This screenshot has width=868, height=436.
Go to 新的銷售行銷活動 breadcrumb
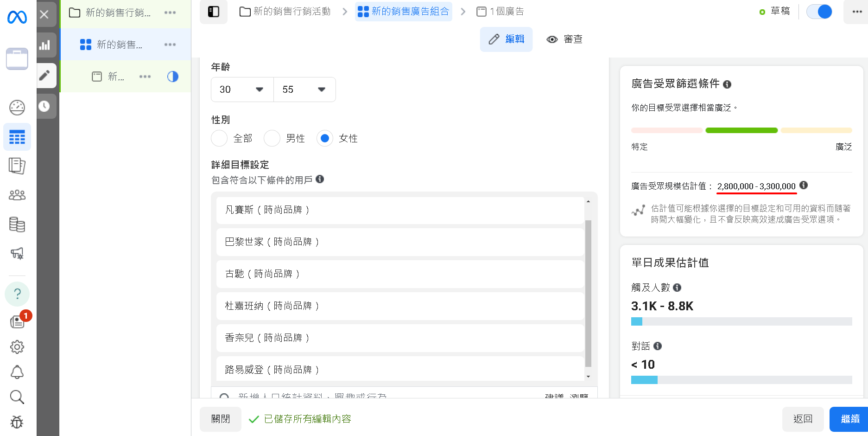click(x=285, y=12)
